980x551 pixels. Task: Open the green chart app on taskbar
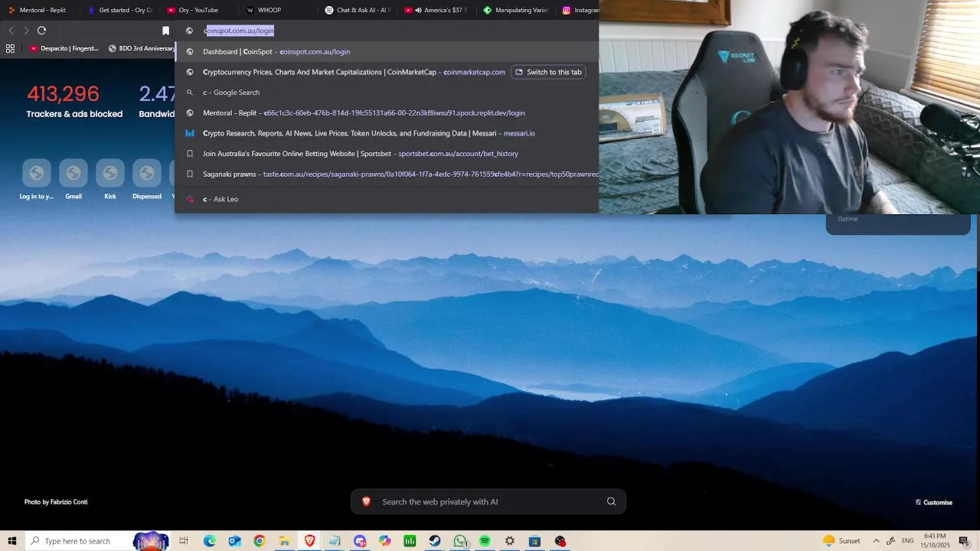click(x=410, y=541)
